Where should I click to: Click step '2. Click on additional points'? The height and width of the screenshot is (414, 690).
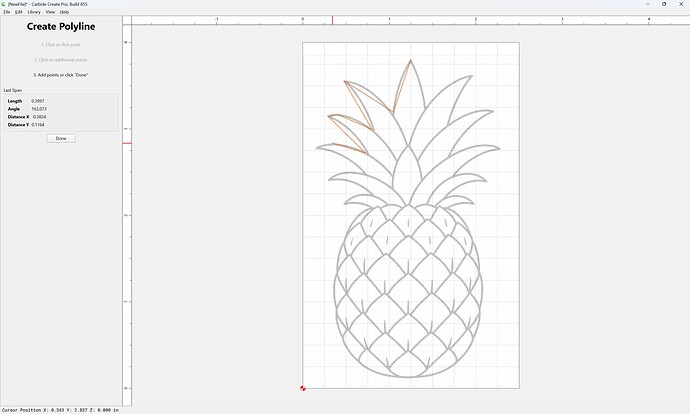coord(61,60)
